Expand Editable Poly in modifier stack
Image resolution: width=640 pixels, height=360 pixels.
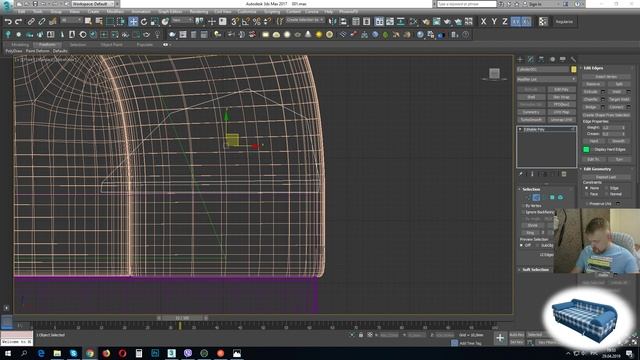pos(520,129)
